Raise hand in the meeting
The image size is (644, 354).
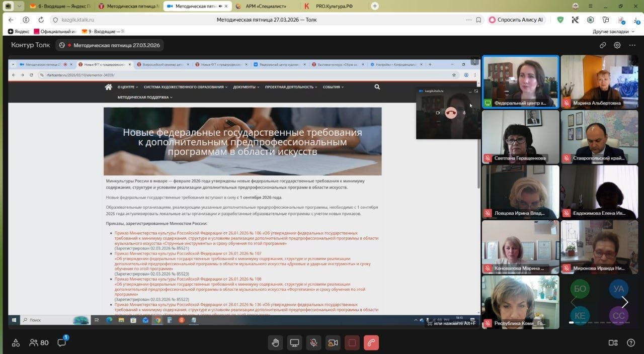275,343
